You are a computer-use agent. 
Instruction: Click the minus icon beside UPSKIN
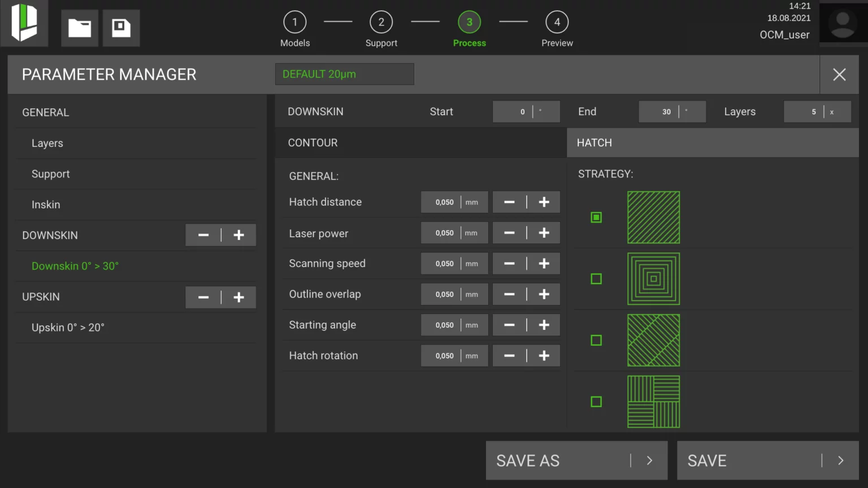(203, 297)
